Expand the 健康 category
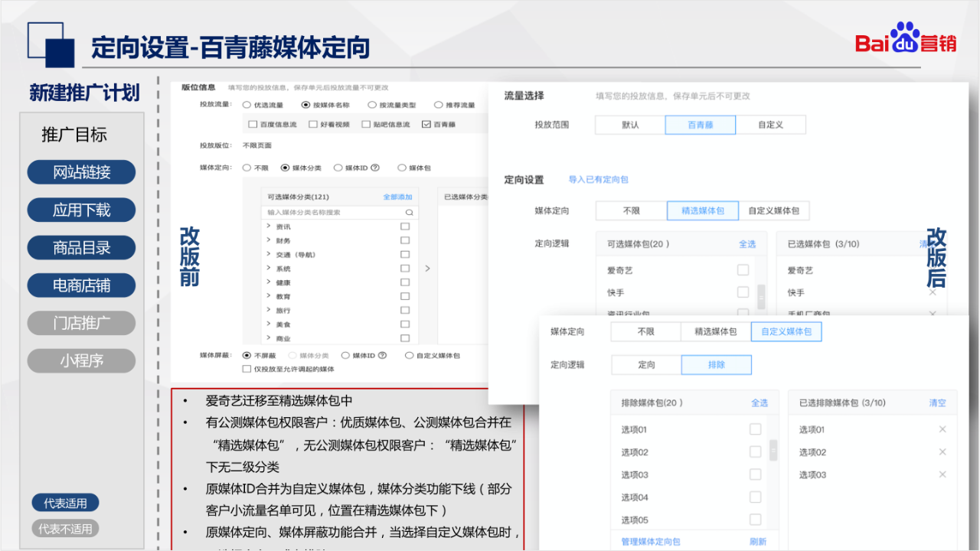The image size is (980, 551). tap(269, 282)
